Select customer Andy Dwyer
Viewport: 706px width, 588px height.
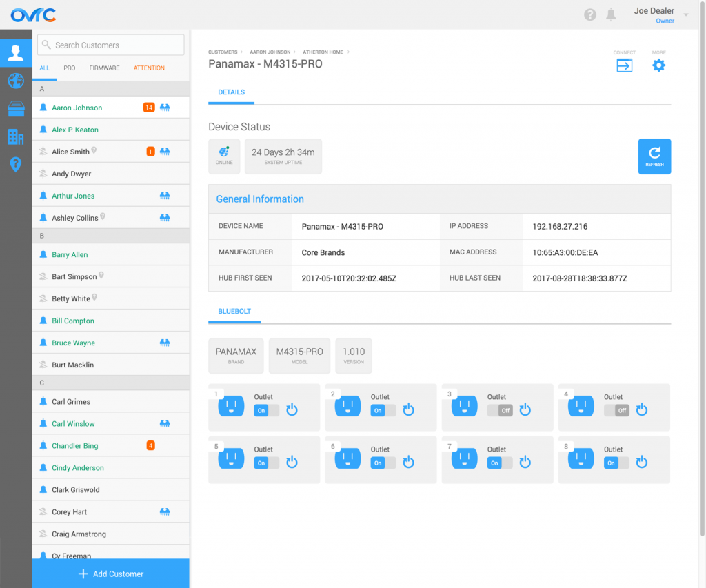[x=111, y=174]
